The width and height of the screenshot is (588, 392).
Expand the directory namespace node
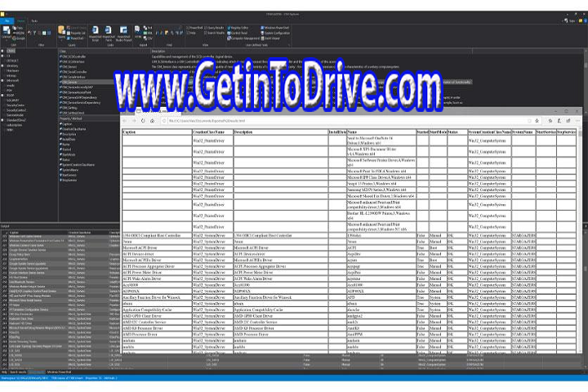(x=2, y=65)
